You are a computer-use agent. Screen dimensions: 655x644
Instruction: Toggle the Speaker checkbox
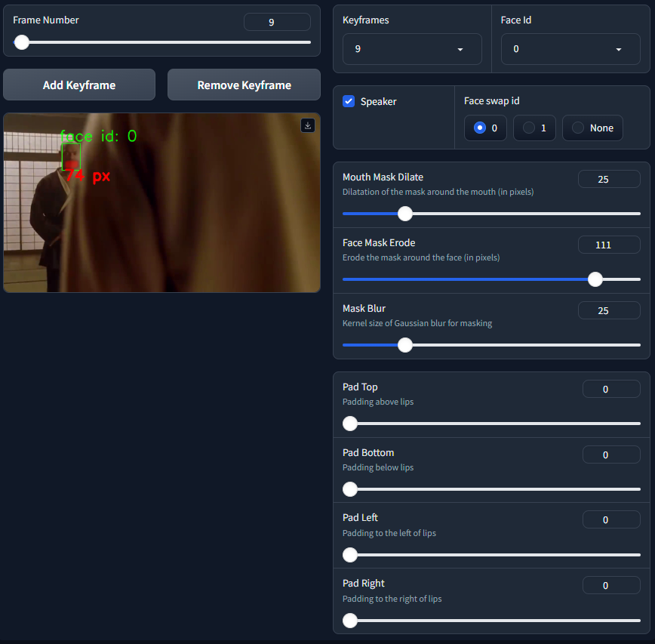pos(349,101)
